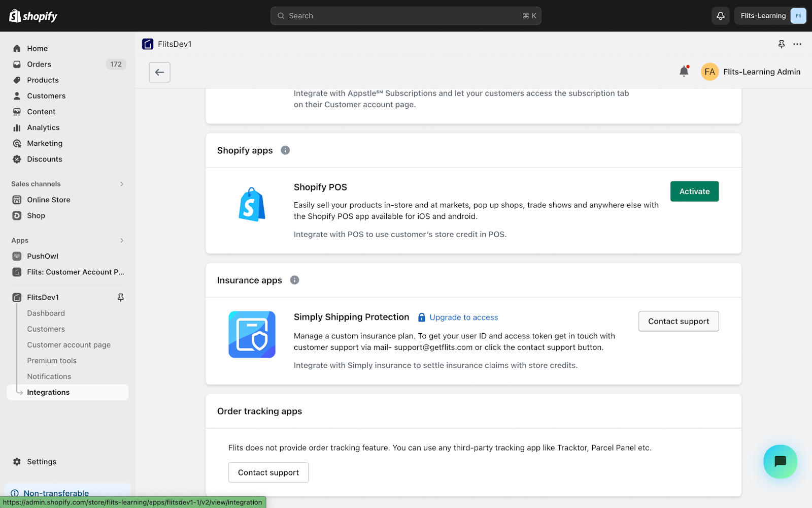The height and width of the screenshot is (508, 812).
Task: Open the three-dot more actions menu
Action: (x=797, y=44)
